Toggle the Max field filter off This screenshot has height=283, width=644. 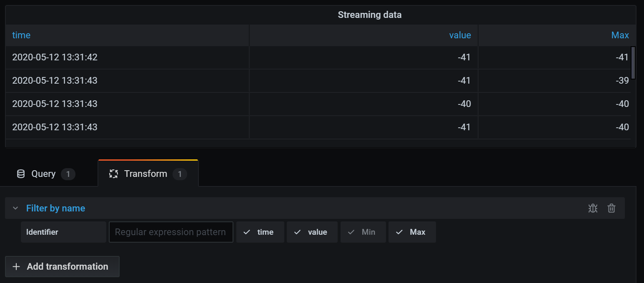pos(412,232)
